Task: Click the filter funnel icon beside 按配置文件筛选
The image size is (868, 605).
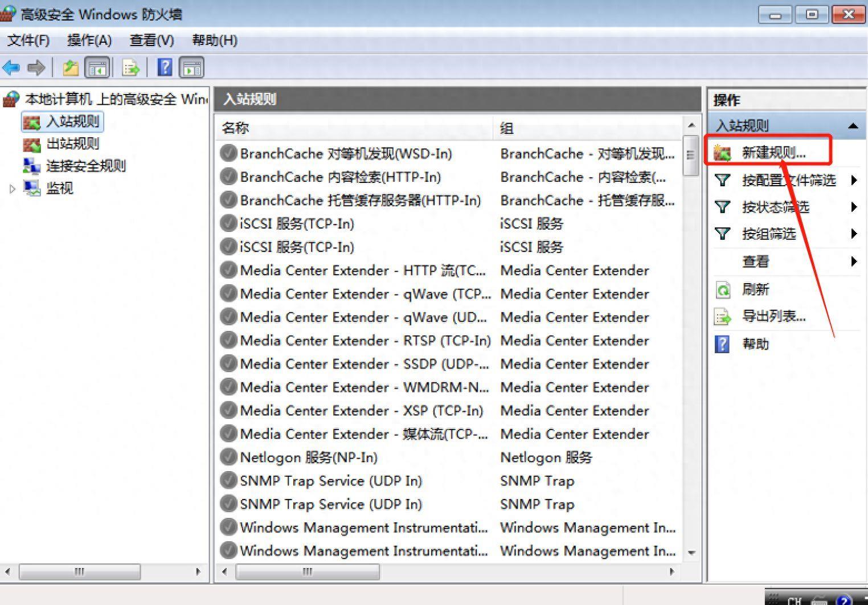Action: 722,181
